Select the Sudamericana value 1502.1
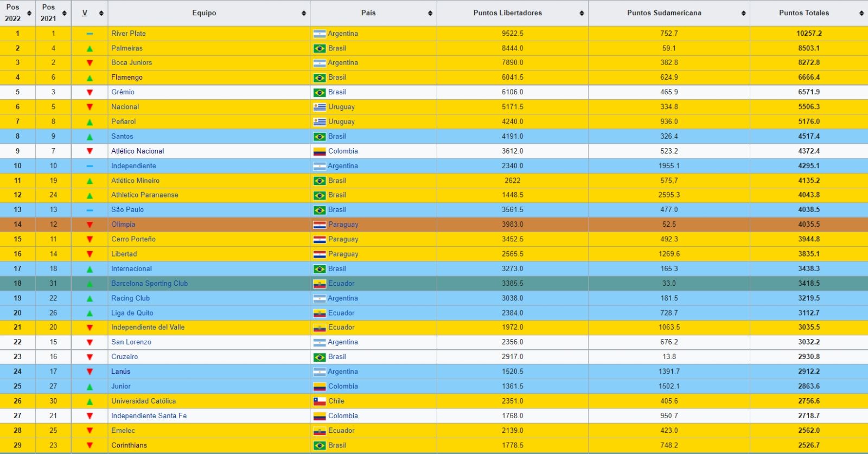This screenshot has width=868, height=454. pyautogui.click(x=669, y=387)
